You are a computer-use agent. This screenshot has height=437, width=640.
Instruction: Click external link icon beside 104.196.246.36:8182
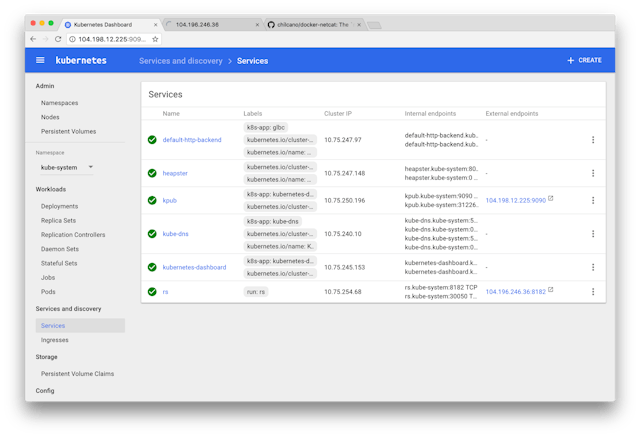[x=551, y=289]
